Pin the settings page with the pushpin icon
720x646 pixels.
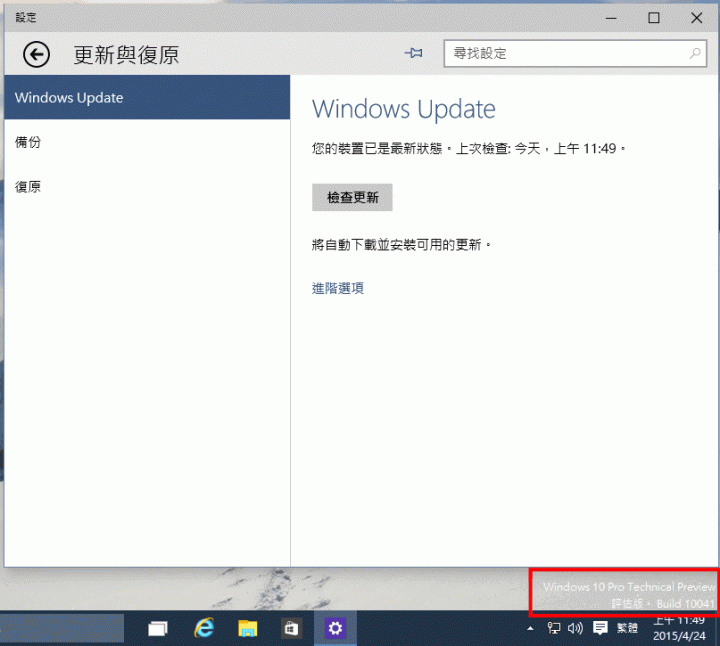point(414,53)
